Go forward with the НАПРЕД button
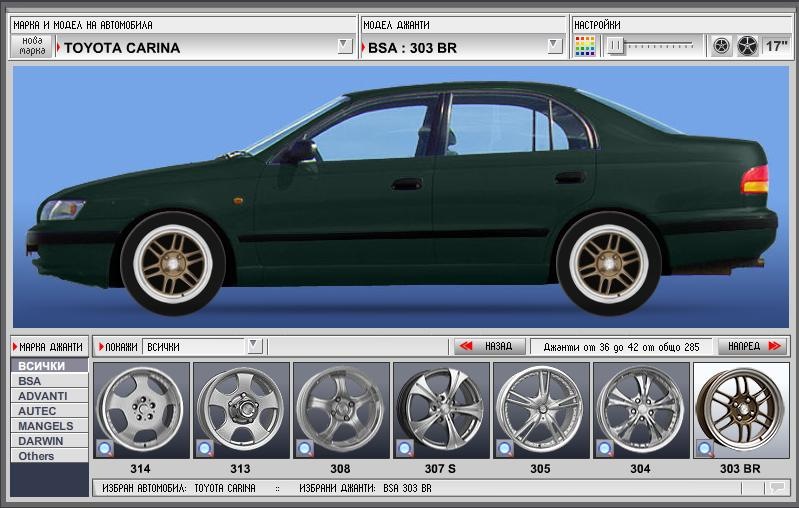Image resolution: width=799 pixels, height=508 pixels. 753,346
